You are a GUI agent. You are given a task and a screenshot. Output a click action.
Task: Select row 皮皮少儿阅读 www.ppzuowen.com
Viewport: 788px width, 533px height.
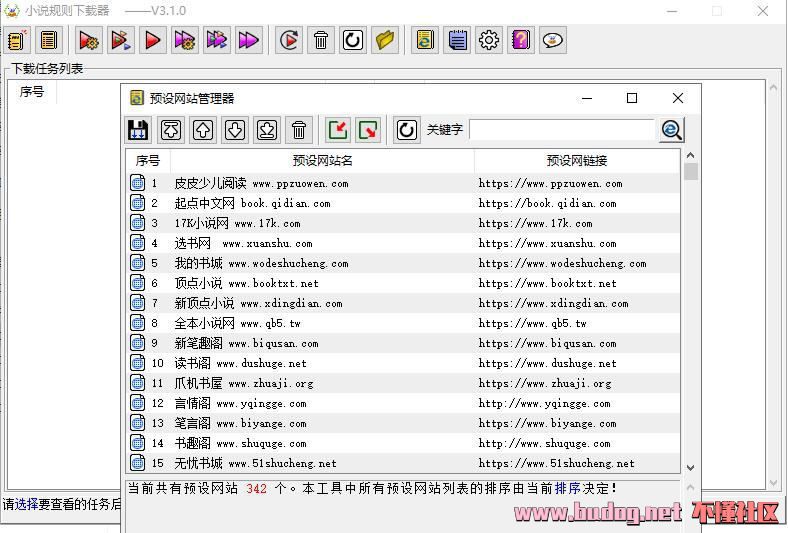coord(403,183)
